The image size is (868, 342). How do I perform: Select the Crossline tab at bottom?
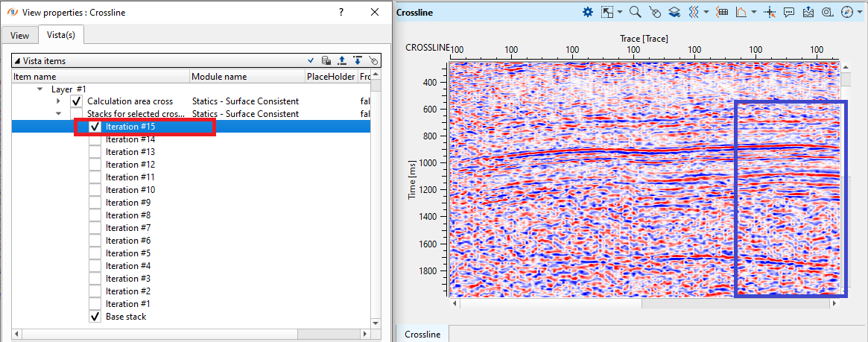tap(422, 335)
